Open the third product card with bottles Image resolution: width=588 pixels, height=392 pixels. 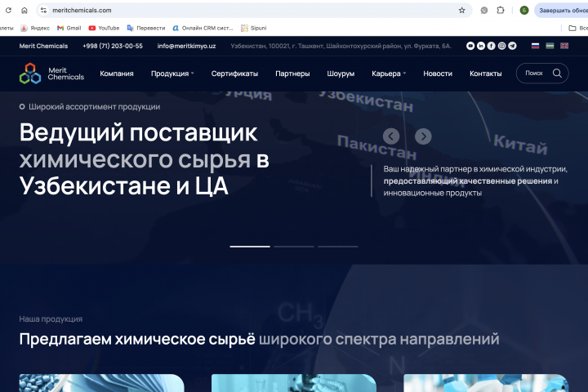click(486, 383)
